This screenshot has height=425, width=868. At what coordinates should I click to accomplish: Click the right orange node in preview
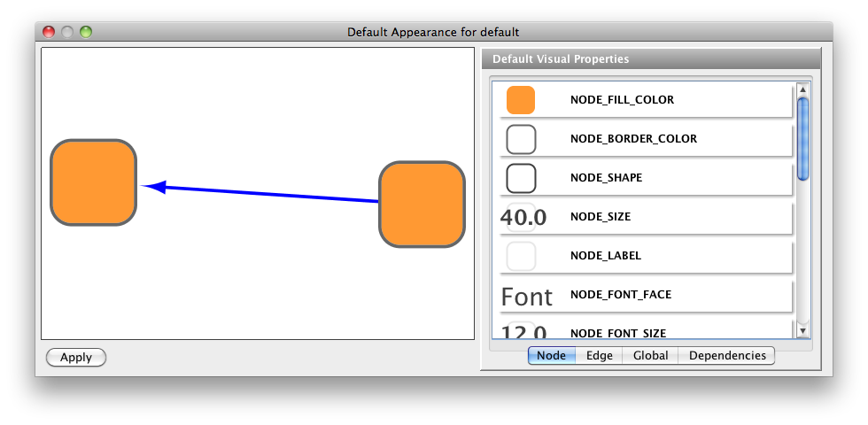point(422,204)
